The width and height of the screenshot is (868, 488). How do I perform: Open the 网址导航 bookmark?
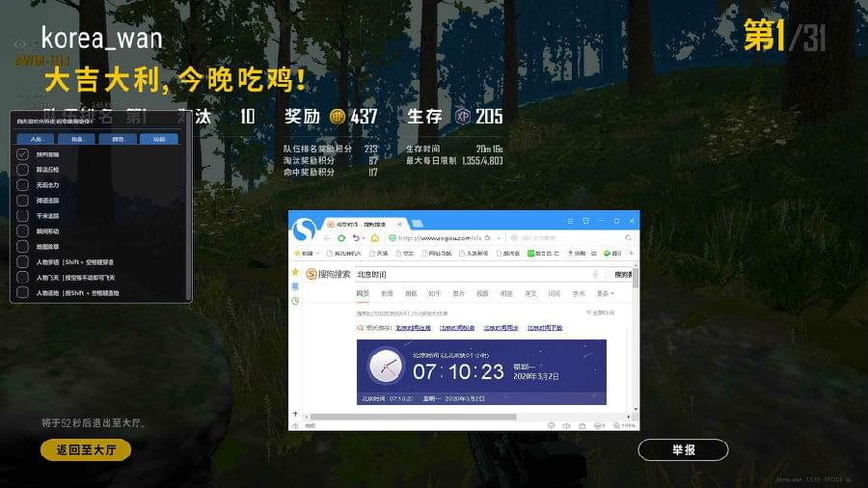pos(437,253)
